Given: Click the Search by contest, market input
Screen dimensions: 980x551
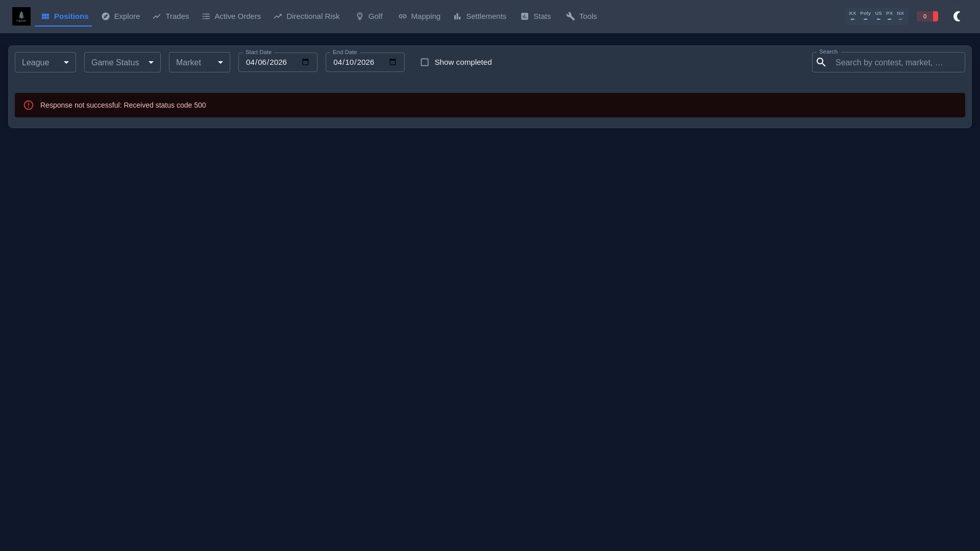Looking at the screenshot, I should tap(889, 62).
